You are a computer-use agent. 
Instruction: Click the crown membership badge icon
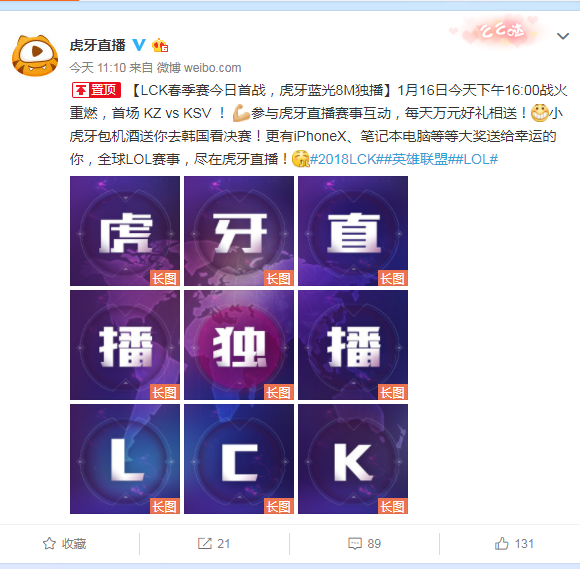pos(160,46)
